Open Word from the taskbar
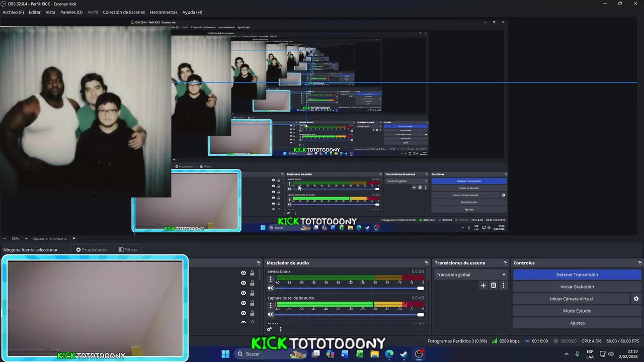Viewport: 644px width, 362px height. [345, 354]
